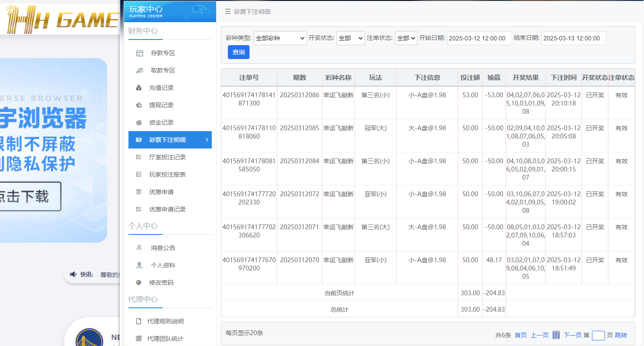Open the 开奖状态 dropdown
Screen dimensions: 644x346
pos(350,38)
